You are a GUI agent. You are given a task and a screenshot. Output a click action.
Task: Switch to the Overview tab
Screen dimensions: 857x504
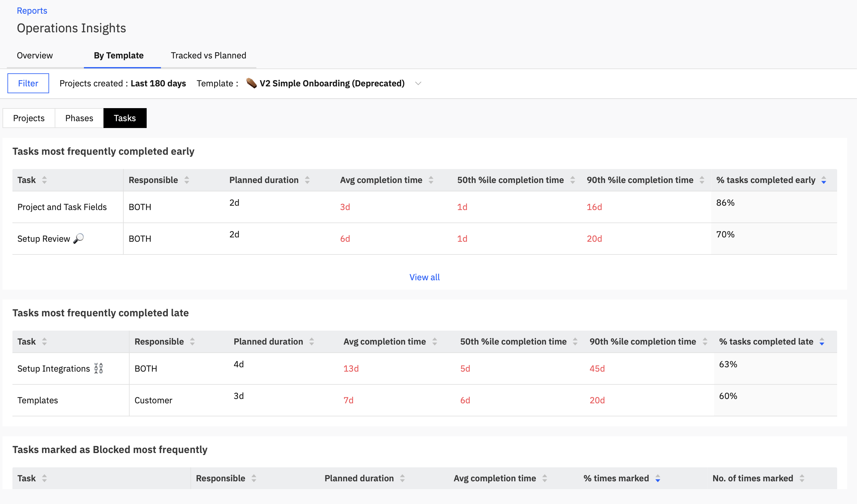tap(35, 55)
